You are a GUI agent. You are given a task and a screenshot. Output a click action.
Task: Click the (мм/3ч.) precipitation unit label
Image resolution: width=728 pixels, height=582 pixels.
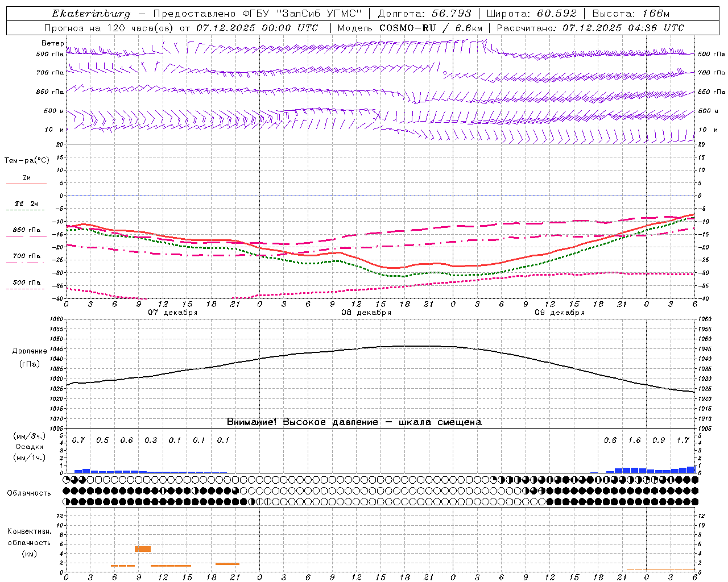29,436
